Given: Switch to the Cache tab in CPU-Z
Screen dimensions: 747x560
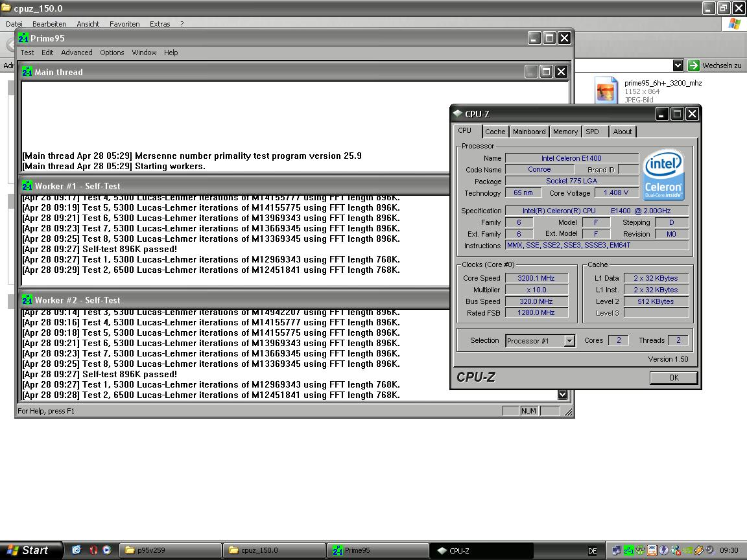Looking at the screenshot, I should (495, 132).
